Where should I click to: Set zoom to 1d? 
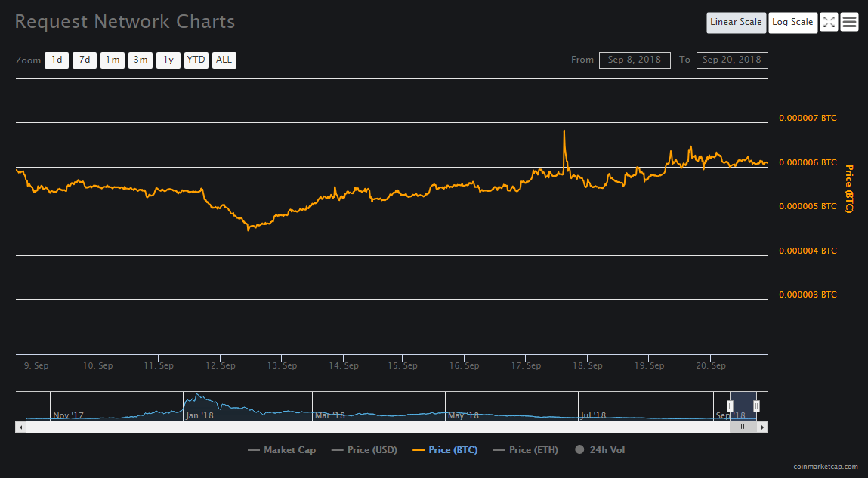(x=57, y=60)
